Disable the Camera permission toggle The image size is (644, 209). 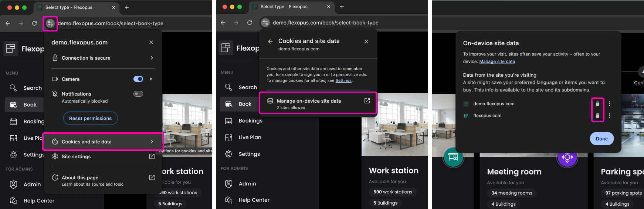138,79
